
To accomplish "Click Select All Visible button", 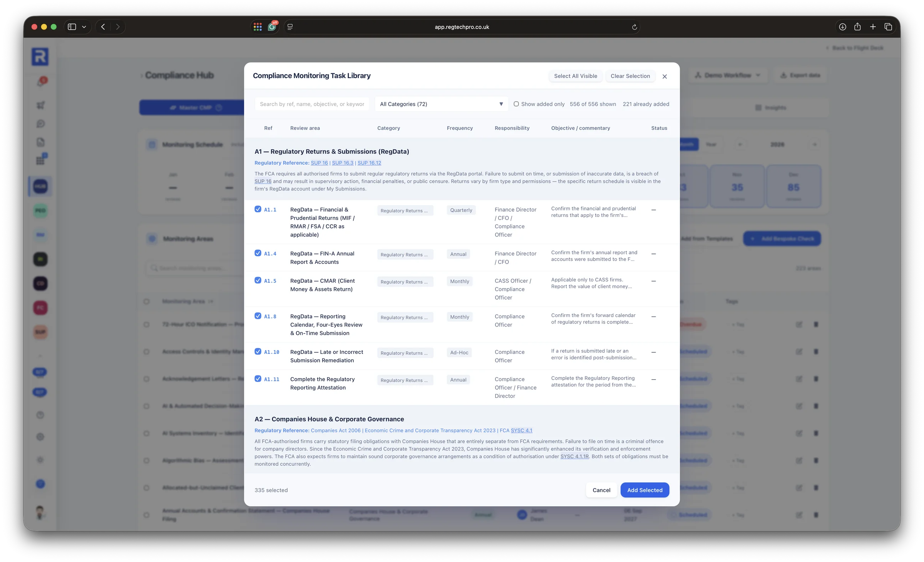I will 576,76.
